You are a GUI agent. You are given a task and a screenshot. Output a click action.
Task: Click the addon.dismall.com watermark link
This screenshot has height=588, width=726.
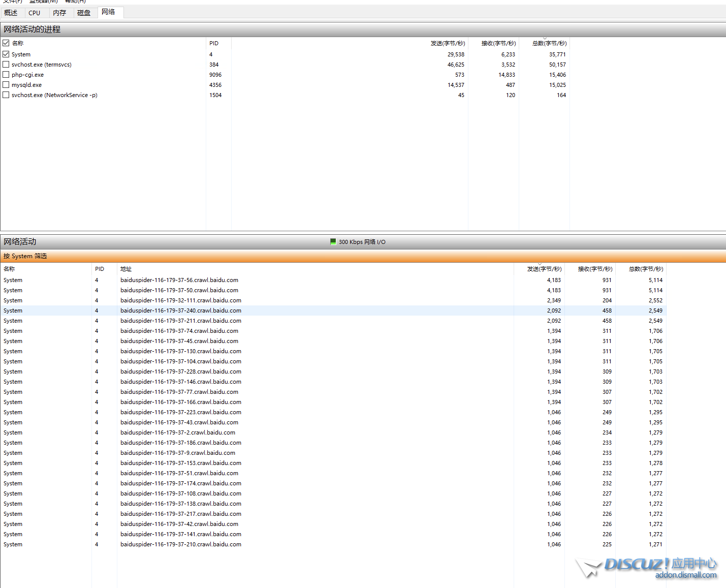pos(685,575)
